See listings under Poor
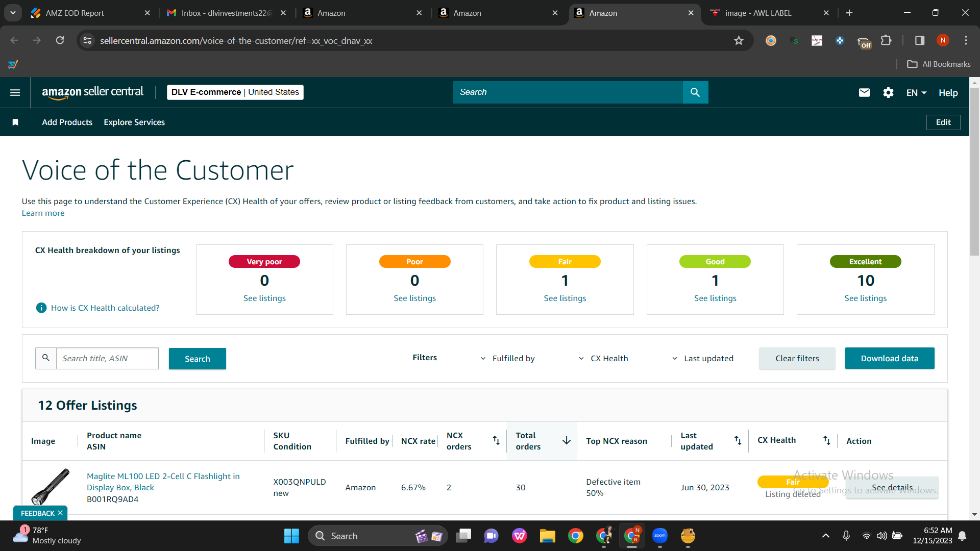 [x=415, y=298]
